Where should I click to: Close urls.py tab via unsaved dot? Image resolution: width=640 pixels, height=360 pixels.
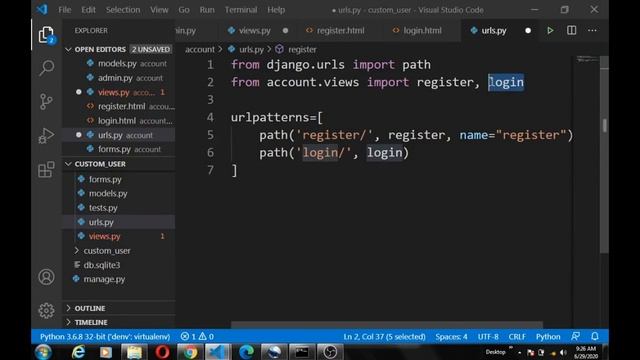click(x=528, y=31)
